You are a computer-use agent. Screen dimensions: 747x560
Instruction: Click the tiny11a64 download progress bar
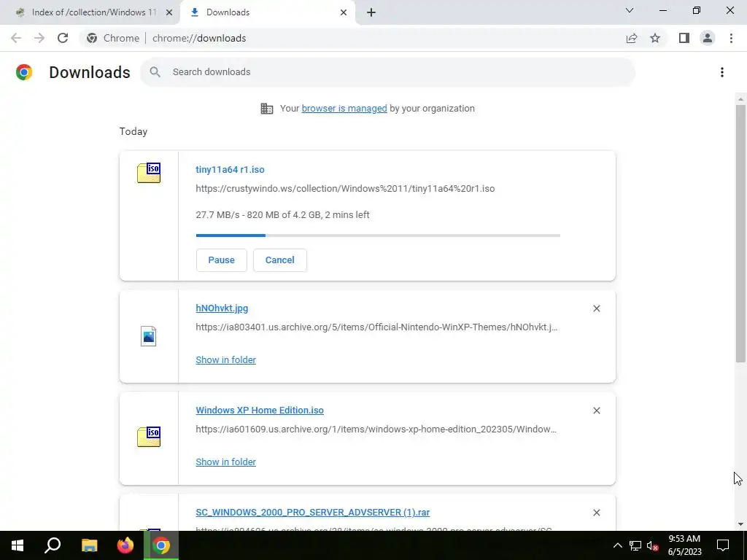pyautogui.click(x=378, y=236)
